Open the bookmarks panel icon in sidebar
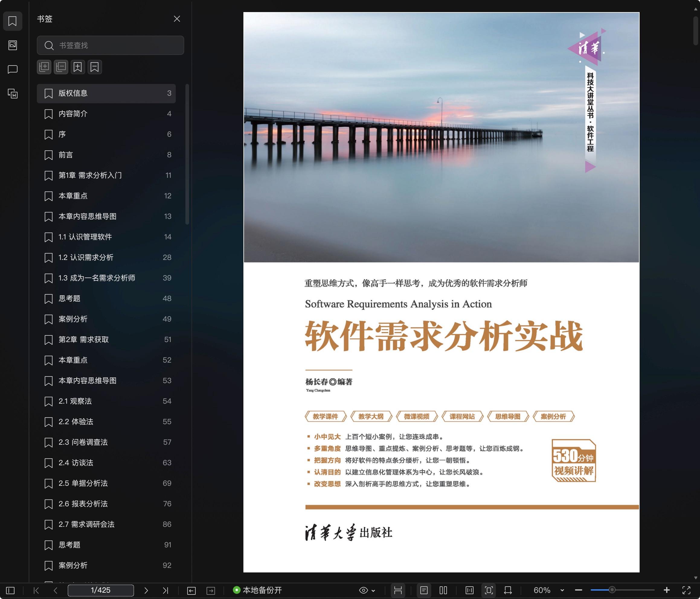The width and height of the screenshot is (700, 599). [12, 21]
